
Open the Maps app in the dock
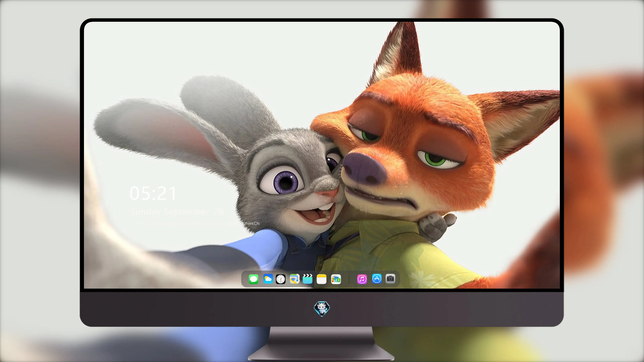(x=294, y=279)
